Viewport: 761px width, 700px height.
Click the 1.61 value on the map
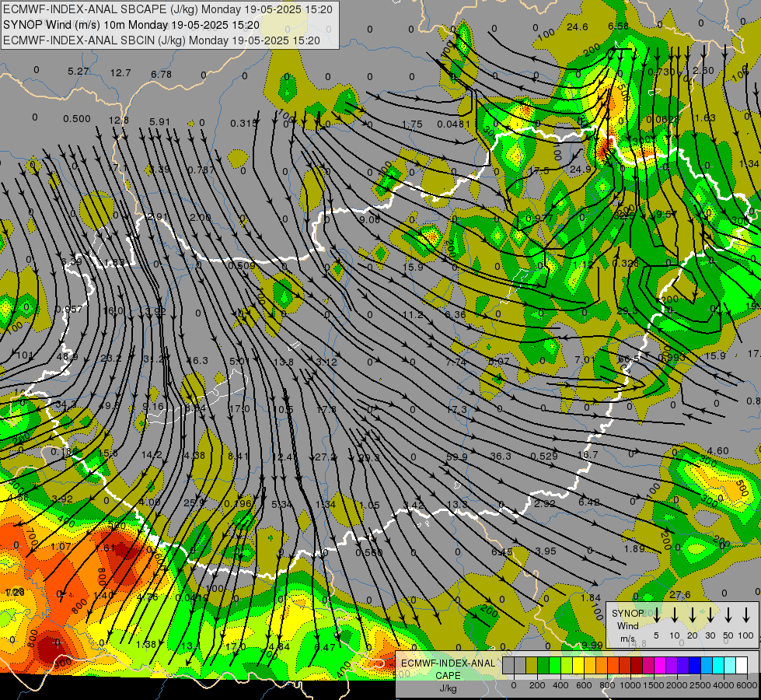105,548
